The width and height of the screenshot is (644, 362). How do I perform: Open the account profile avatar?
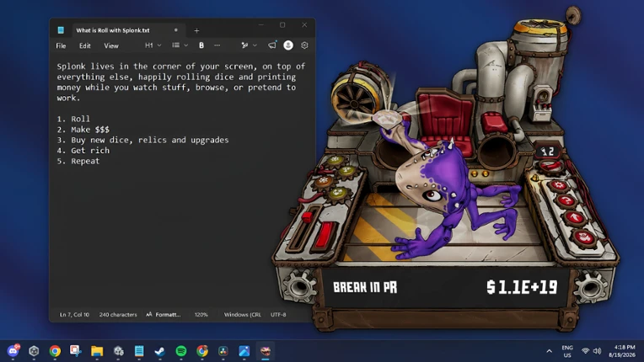click(x=288, y=45)
